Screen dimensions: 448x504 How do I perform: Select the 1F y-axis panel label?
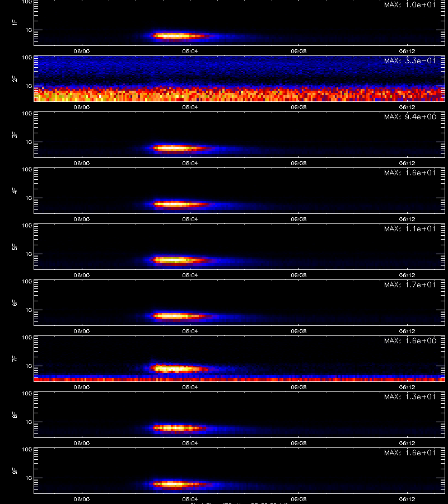tap(15, 22)
